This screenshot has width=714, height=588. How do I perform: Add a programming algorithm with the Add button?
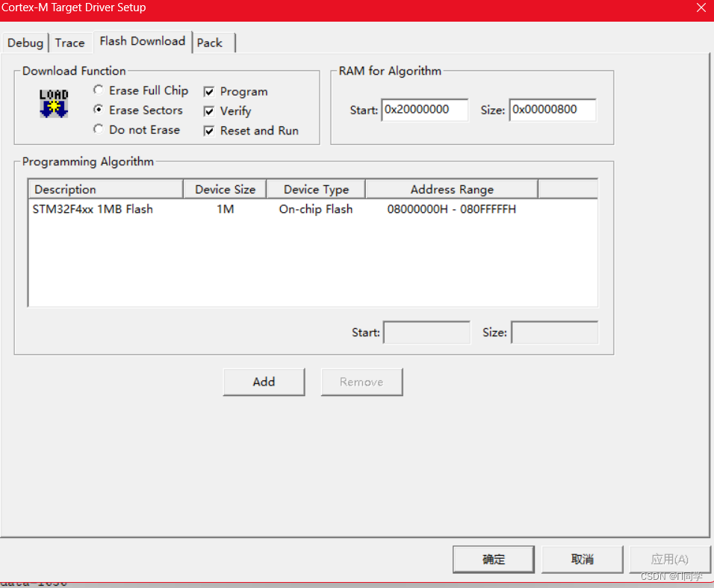pyautogui.click(x=264, y=382)
